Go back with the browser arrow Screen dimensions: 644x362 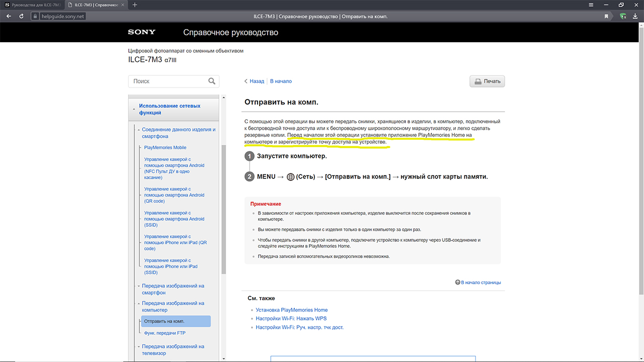pyautogui.click(x=9, y=16)
